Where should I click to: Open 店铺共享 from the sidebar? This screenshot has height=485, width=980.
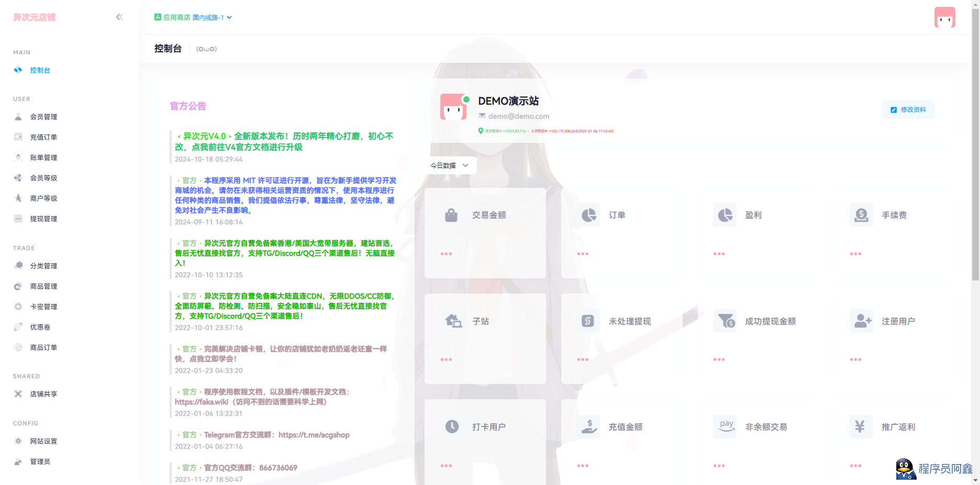coord(43,394)
